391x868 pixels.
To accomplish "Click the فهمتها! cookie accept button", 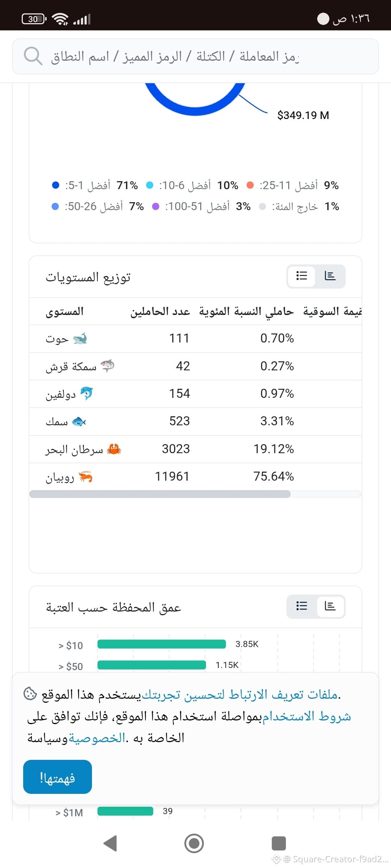I will pos(58,777).
